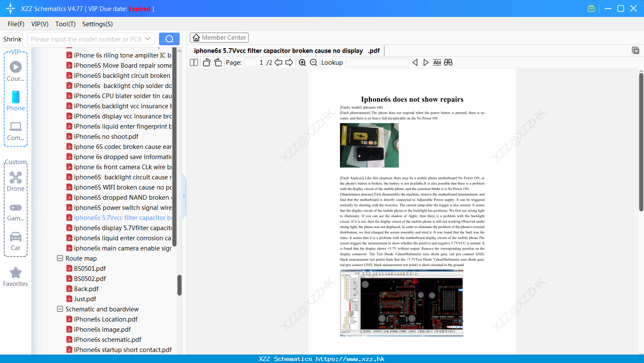This screenshot has height=363, width=644.
Task: Zoom out of the PDF
Action: [x=314, y=63]
